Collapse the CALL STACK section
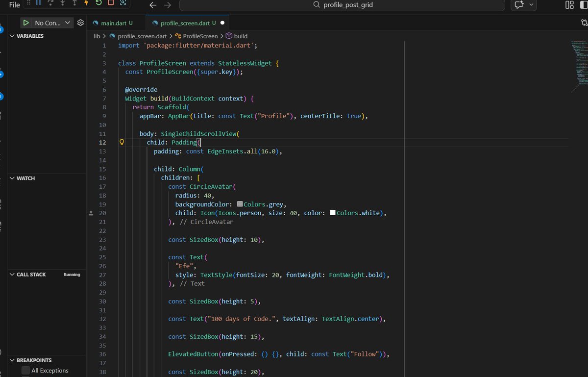The image size is (588, 377). tap(48, 275)
